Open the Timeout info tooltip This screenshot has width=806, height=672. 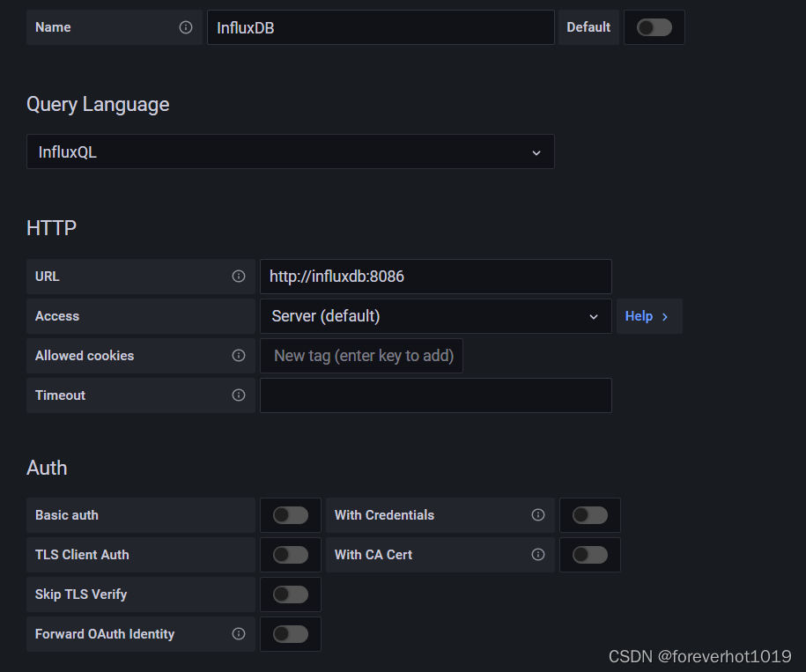point(239,395)
